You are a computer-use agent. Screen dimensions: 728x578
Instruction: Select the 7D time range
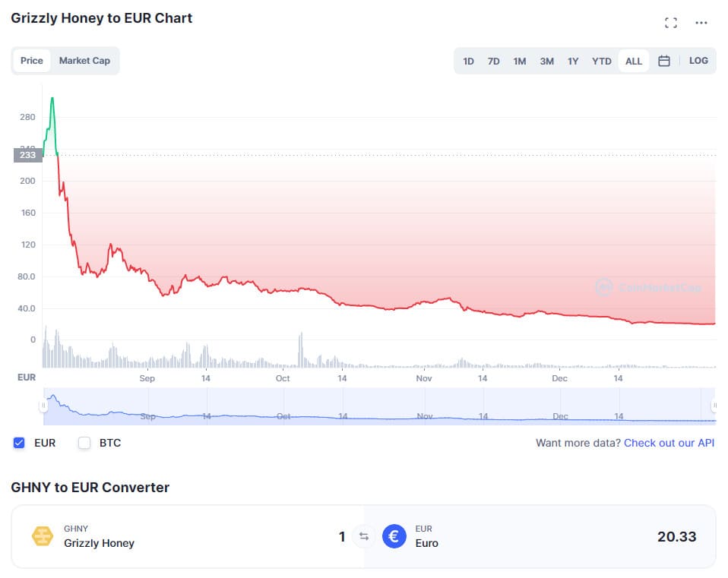493,62
